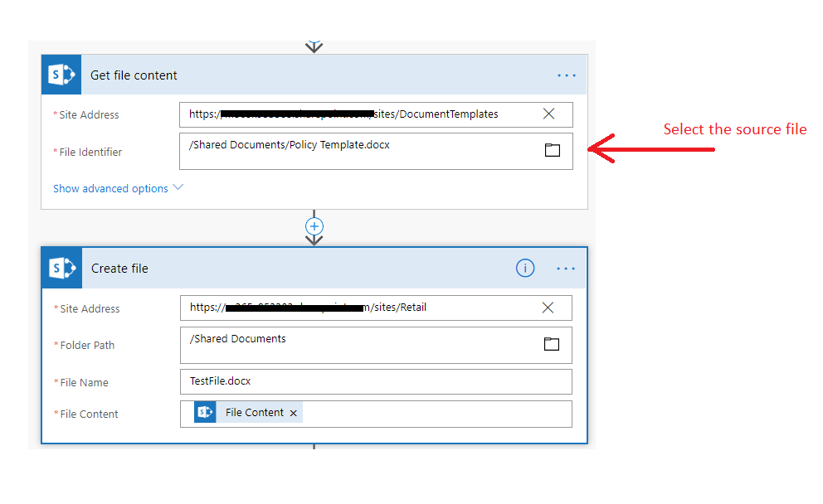Click the info icon on Create file
The width and height of the screenshot is (823, 504).
click(525, 268)
